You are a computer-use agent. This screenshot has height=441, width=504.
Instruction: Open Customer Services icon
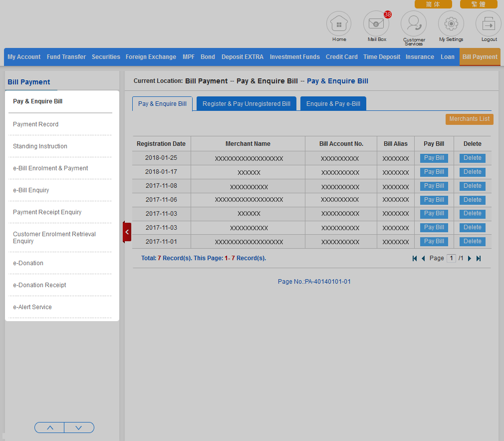point(414,23)
